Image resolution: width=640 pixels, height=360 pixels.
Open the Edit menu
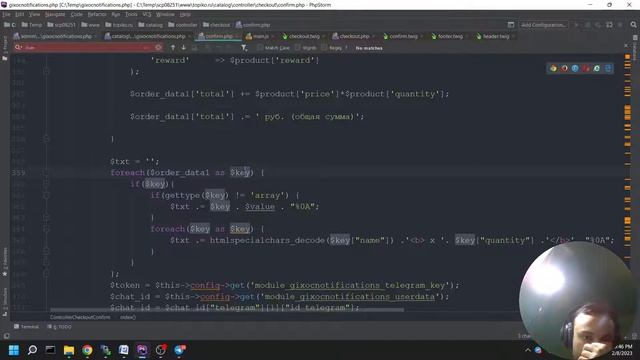19,14
